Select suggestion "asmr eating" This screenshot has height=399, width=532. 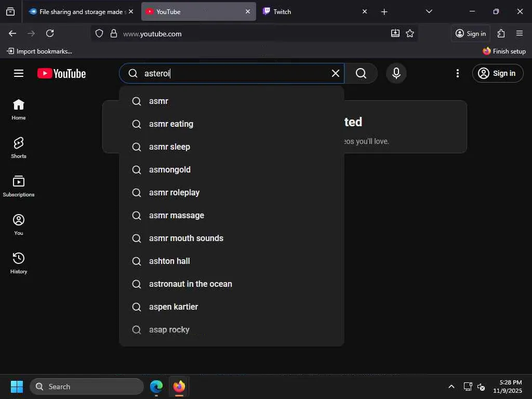(x=232, y=124)
